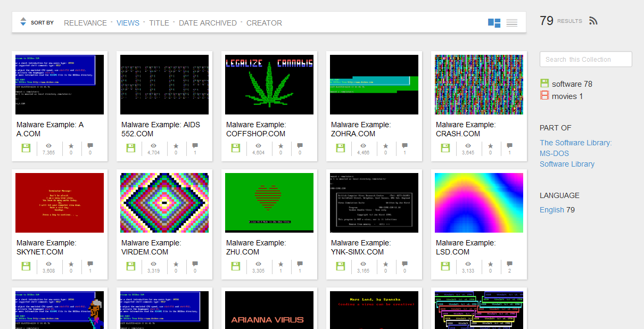Viewport: 644px width, 329px height.
Task: Click the RSS feed icon
Action: pos(593,21)
